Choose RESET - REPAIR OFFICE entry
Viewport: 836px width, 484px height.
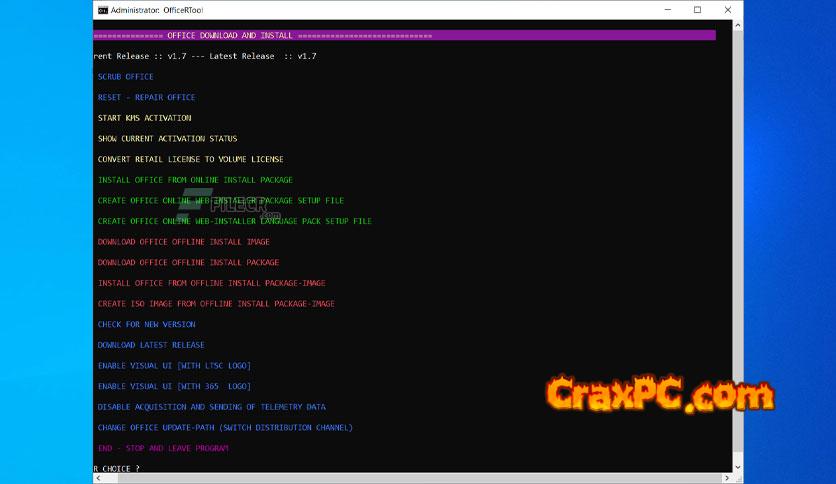(x=146, y=98)
